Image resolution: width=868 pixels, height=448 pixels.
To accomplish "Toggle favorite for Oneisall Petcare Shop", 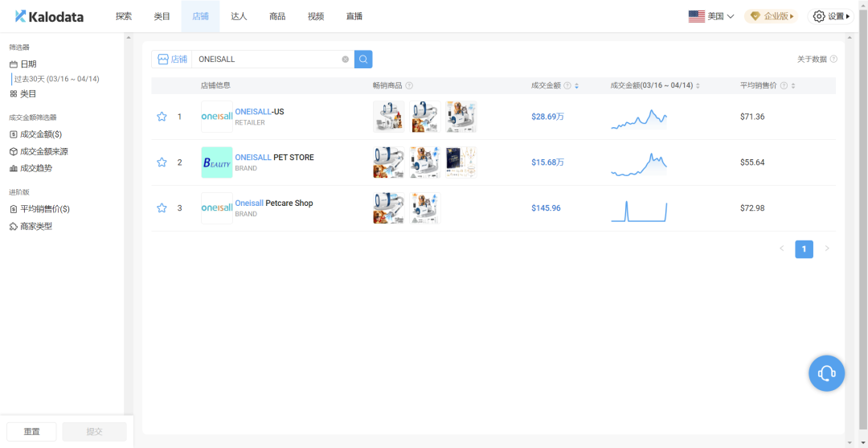I will (162, 208).
